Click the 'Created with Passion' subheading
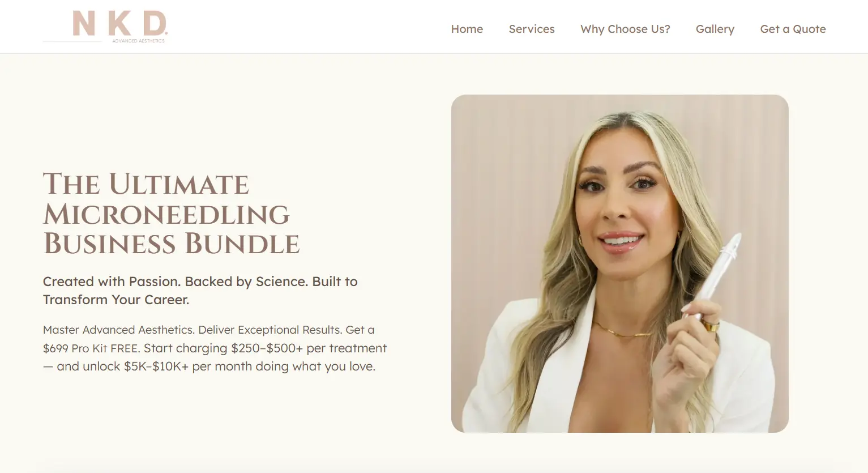The width and height of the screenshot is (868, 473). 200,290
